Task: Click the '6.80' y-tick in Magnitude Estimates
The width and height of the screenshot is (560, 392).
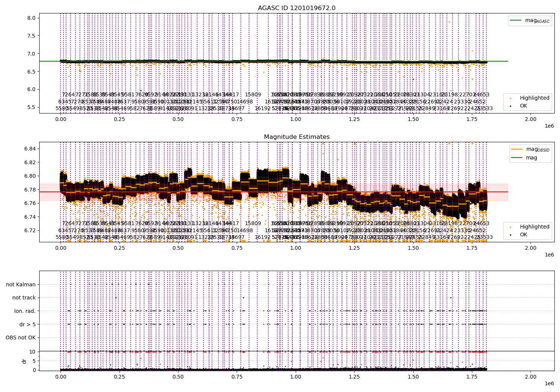Action: (x=30, y=176)
